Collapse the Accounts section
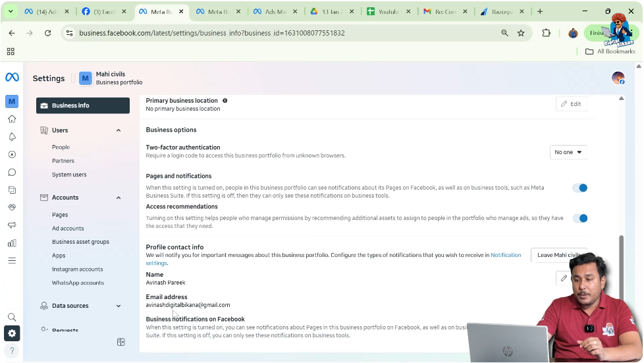The height and width of the screenshot is (363, 644). (119, 198)
